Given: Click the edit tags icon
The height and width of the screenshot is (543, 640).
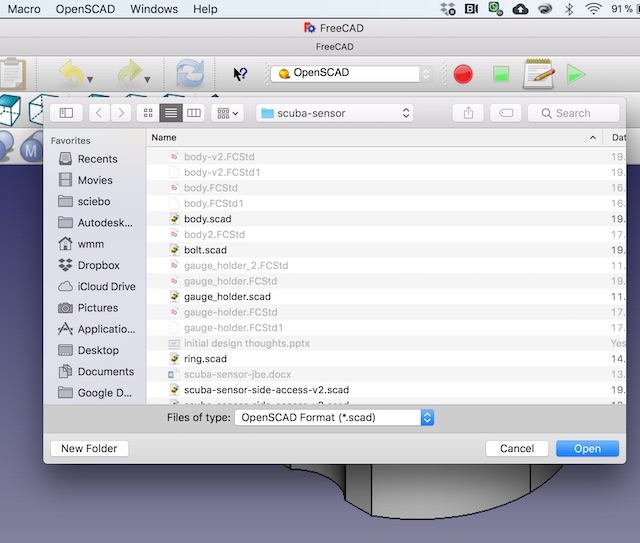Looking at the screenshot, I should (x=507, y=113).
